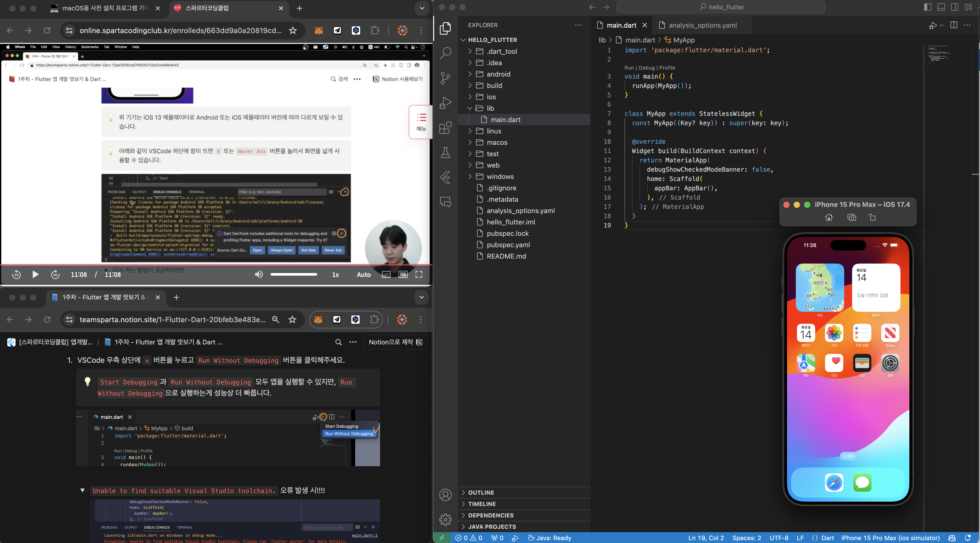This screenshot has width=980, height=543.
Task: Open the Flutter sidebar view in VS Code
Action: [446, 177]
